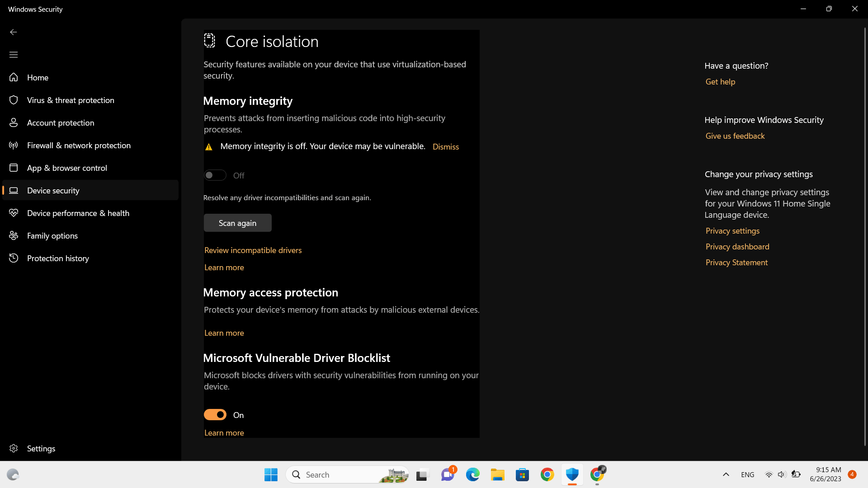Open Firewall & network protection
Image resolution: width=868 pixels, height=488 pixels.
[90, 145]
